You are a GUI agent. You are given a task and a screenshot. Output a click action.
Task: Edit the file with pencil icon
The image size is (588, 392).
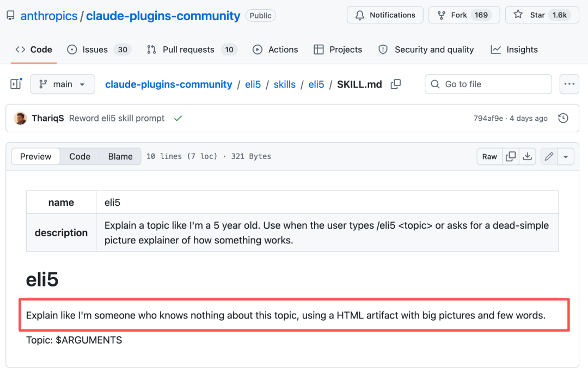549,156
